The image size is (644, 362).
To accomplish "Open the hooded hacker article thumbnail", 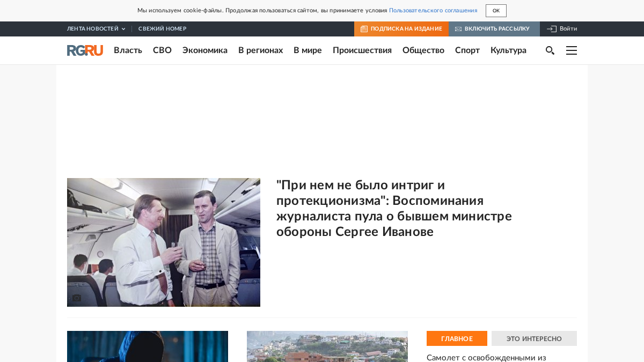I will [148, 346].
